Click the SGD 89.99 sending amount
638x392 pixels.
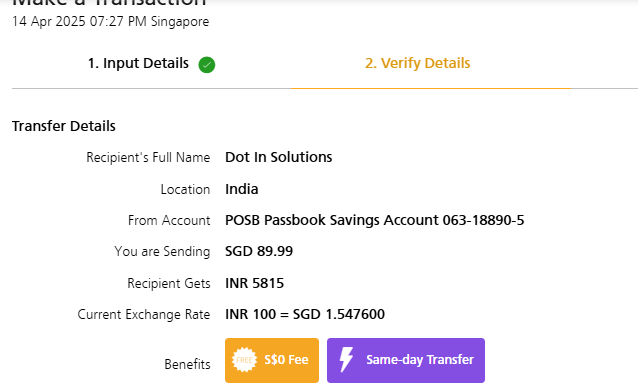(x=259, y=251)
